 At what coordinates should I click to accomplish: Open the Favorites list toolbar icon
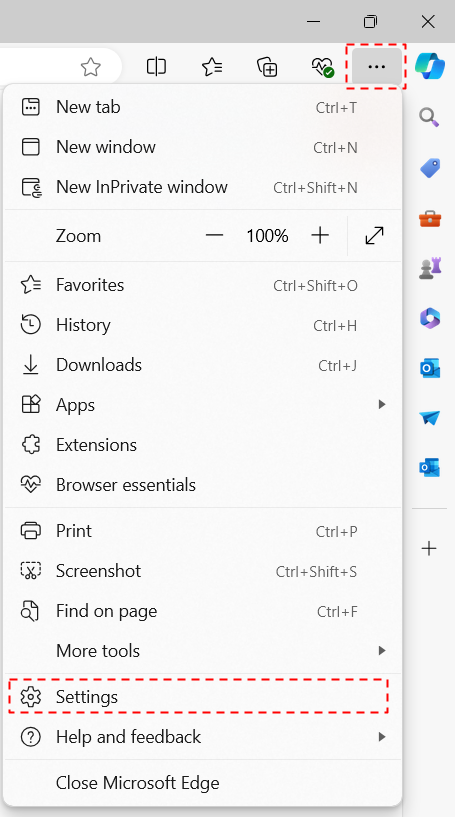point(212,67)
